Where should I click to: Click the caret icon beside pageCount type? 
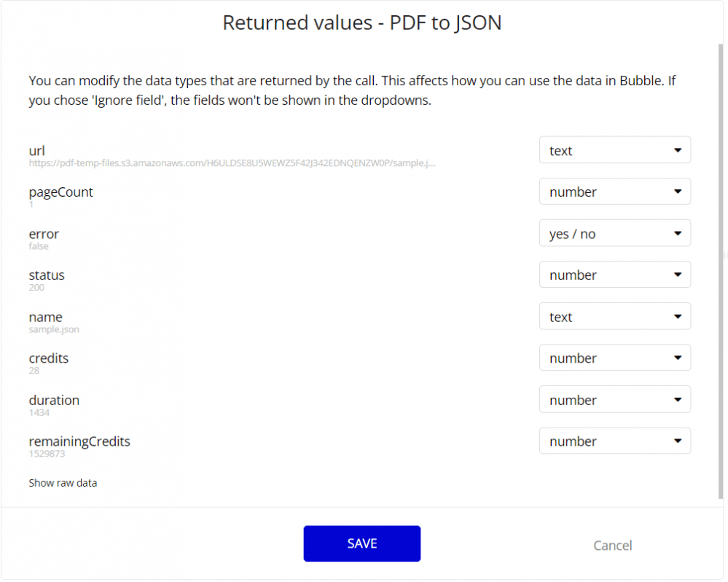[x=678, y=192]
